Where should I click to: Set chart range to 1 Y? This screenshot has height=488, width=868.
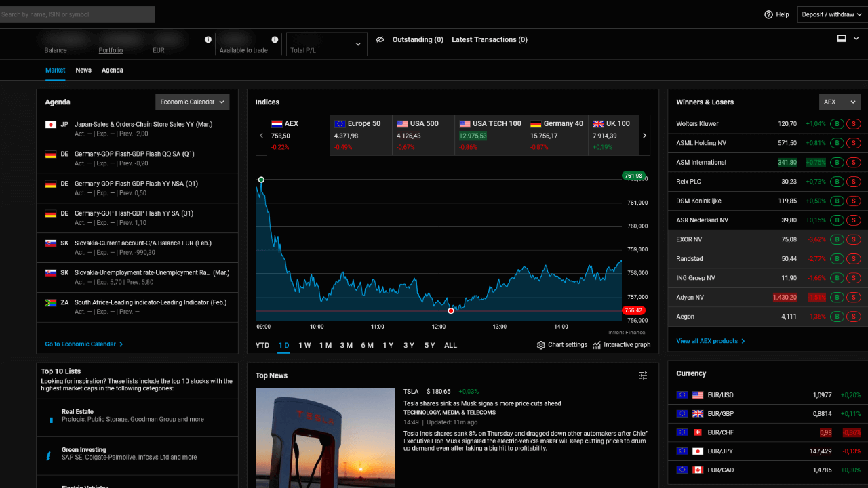388,346
